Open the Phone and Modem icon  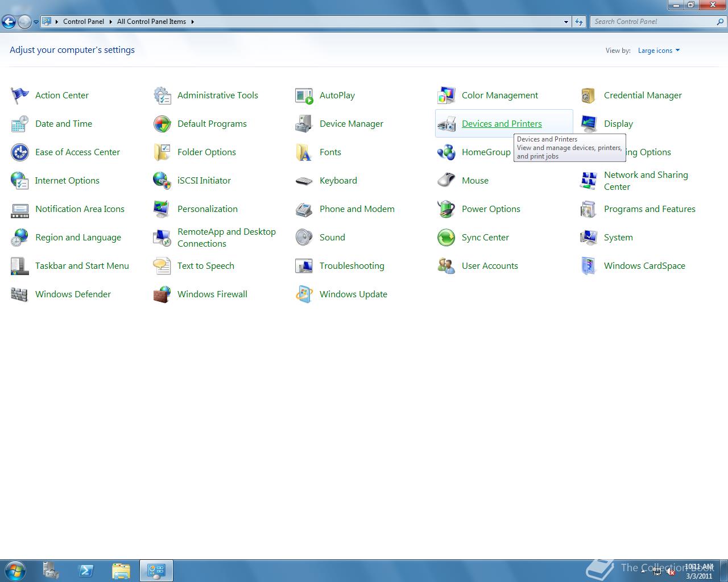click(304, 209)
